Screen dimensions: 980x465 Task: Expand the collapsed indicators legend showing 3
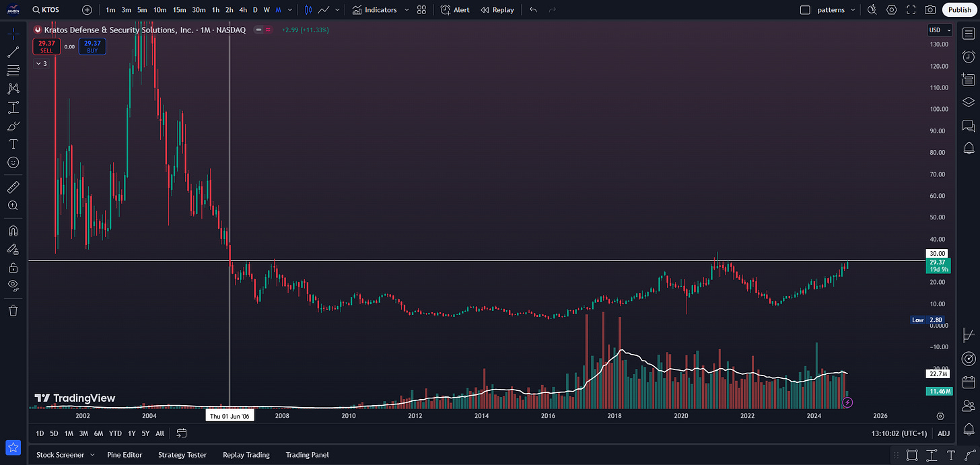[x=41, y=63]
